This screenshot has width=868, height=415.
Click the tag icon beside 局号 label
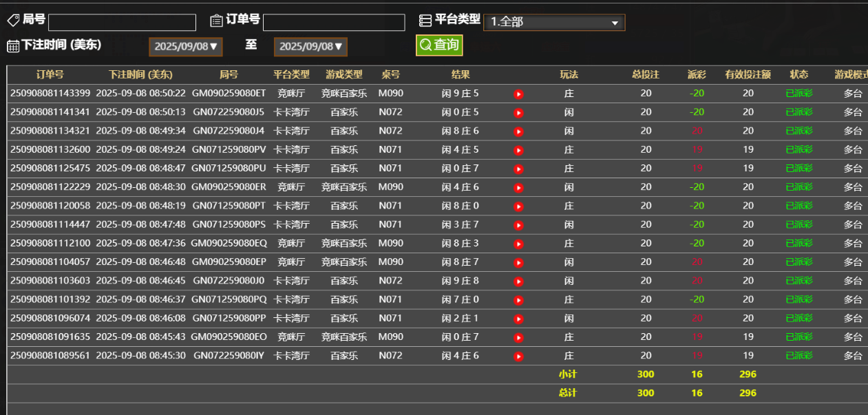pos(13,20)
